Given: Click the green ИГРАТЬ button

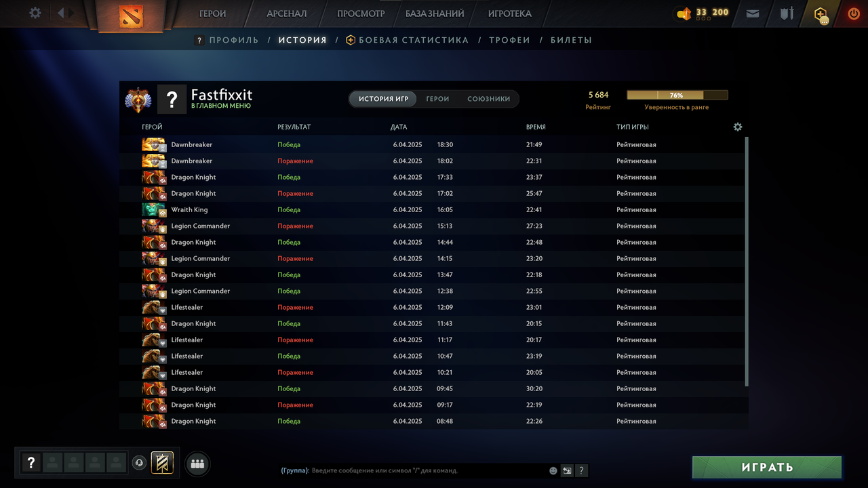Looking at the screenshot, I should coord(767,467).
